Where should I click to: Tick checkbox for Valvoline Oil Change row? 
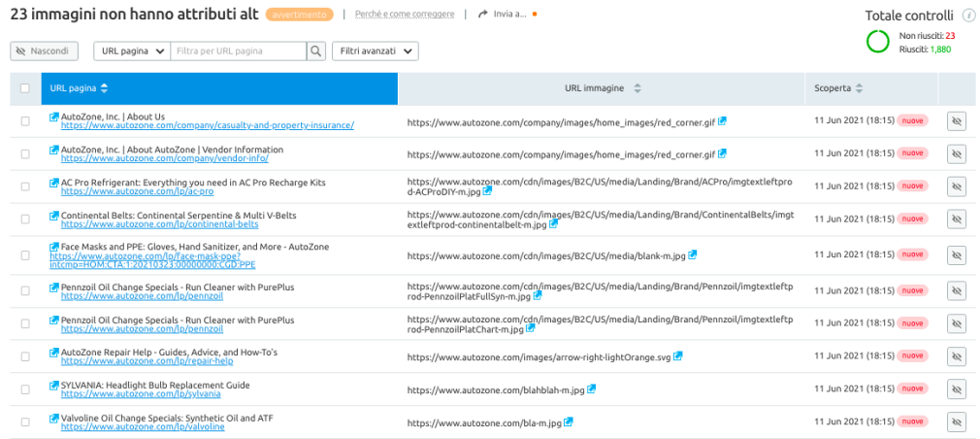coord(25,422)
